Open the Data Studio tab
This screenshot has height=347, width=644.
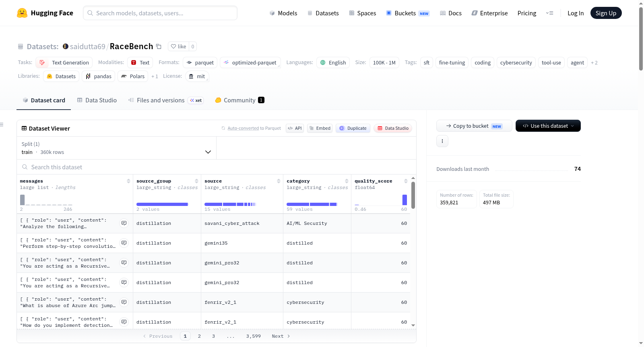point(97,100)
